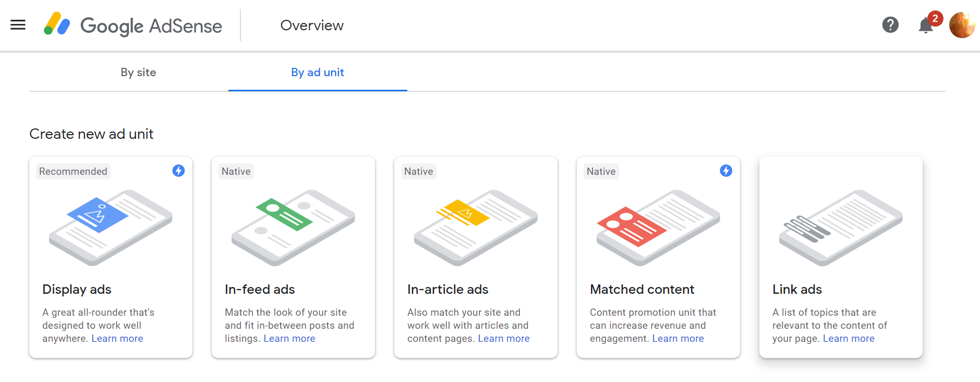Click the Overview page title
The height and width of the screenshot is (382, 980).
click(x=312, y=25)
